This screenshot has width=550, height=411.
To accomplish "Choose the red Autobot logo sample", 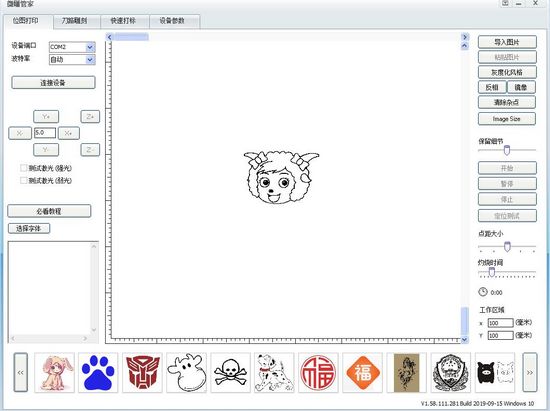I will 142,372.
